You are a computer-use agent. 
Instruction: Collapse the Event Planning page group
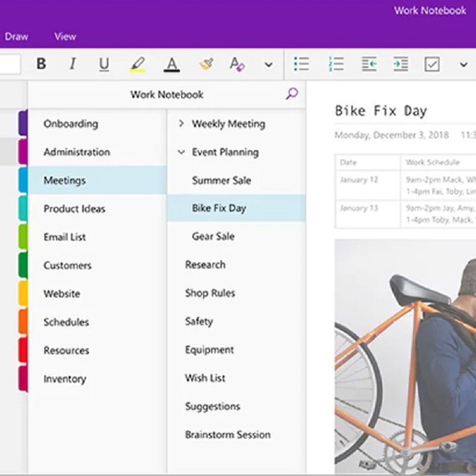tap(181, 152)
